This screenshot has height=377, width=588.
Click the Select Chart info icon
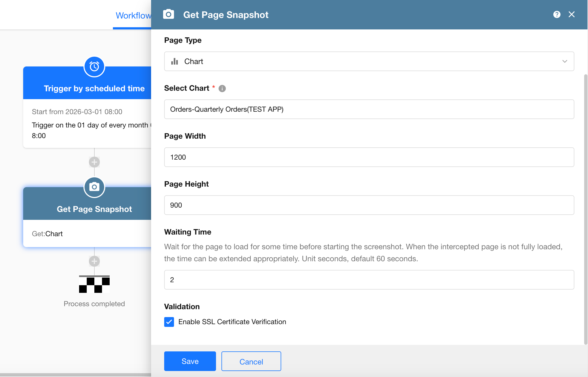tap(222, 89)
